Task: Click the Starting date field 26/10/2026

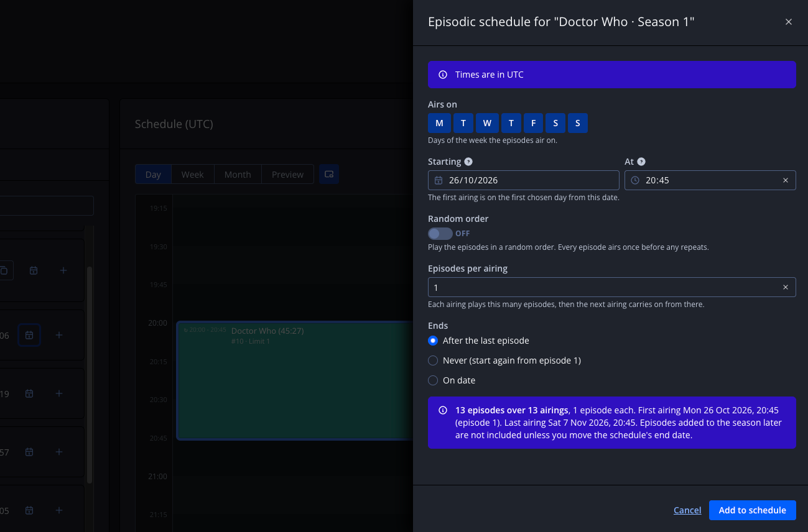Action: 524,180
